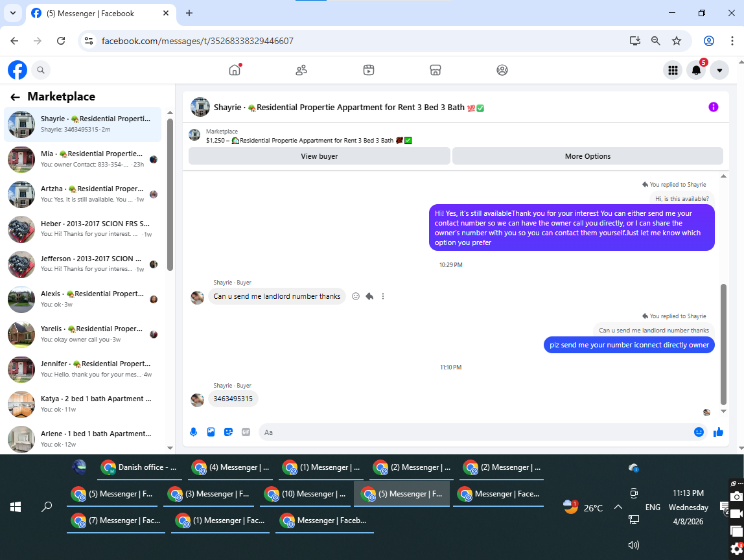The image size is (744, 560).
Task: Click the back arrow beside Marketplace
Action: click(x=15, y=97)
